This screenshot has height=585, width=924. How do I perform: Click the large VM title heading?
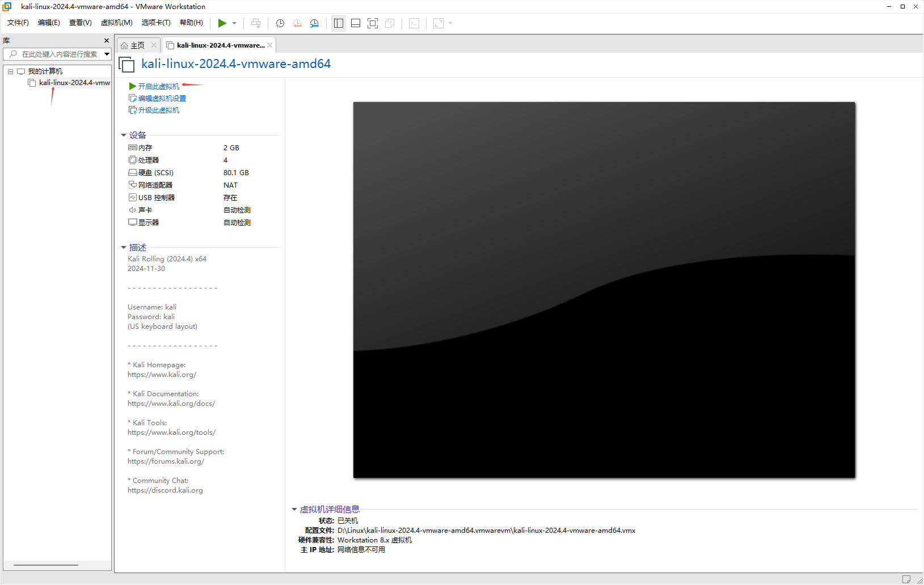236,64
